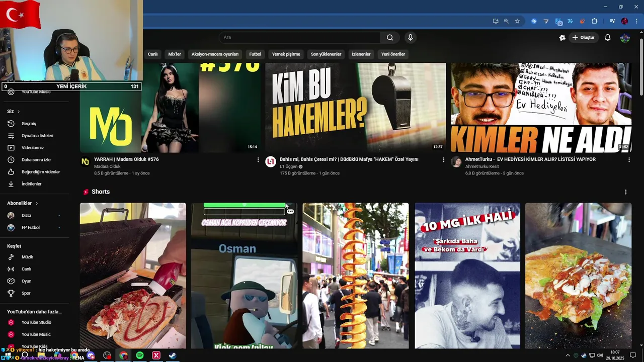Open Daha sonra izle in sidebar

click(x=35, y=160)
